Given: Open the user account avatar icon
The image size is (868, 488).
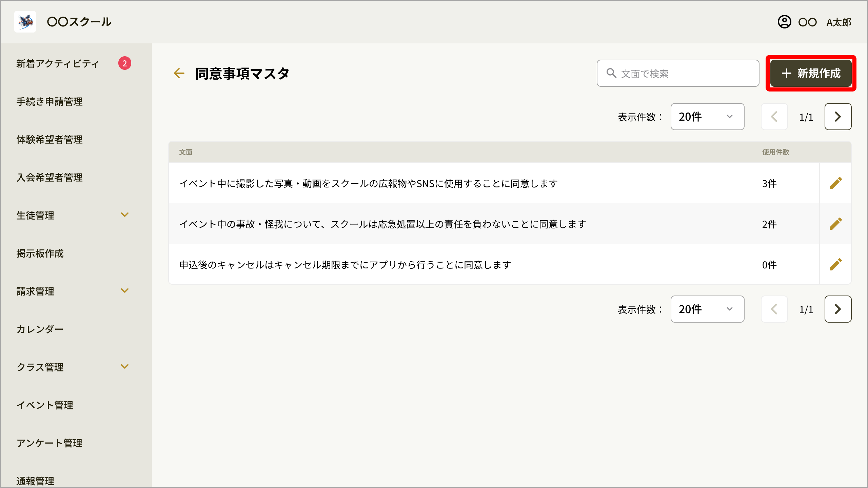Looking at the screenshot, I should (784, 22).
